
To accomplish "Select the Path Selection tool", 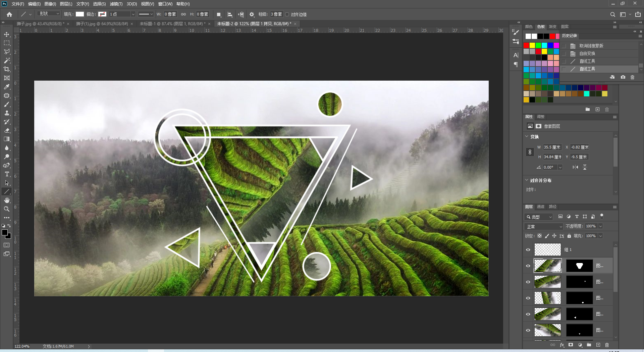I will (x=7, y=183).
